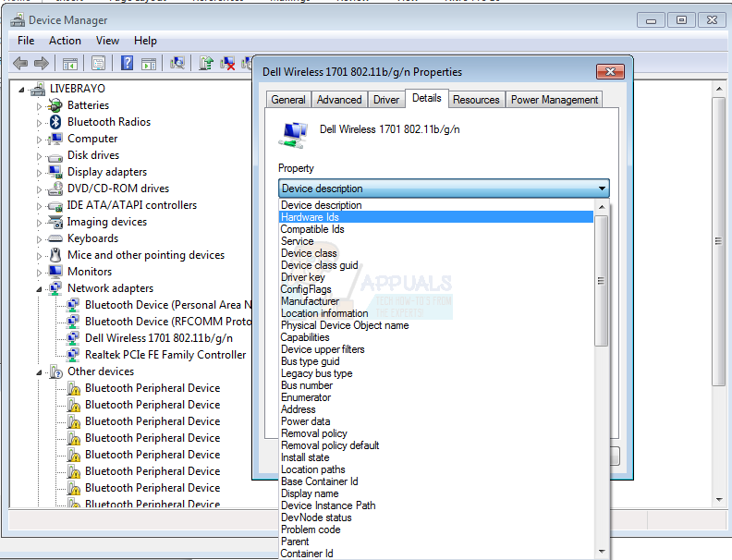Click the LIVEBRAYO computer root icon
The height and width of the screenshot is (560, 732).
click(x=38, y=89)
